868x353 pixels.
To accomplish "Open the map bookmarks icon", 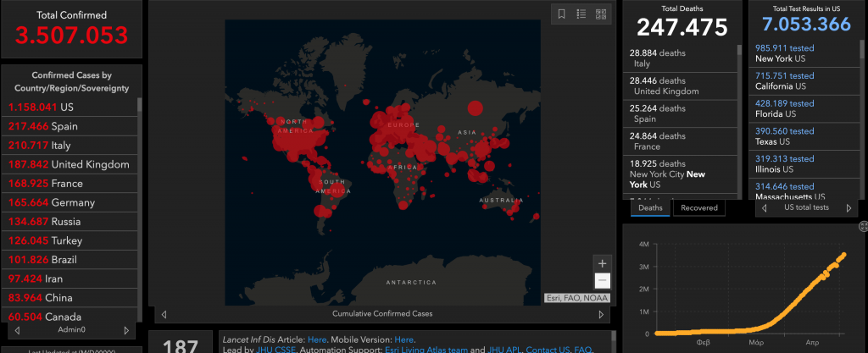I will tap(561, 14).
